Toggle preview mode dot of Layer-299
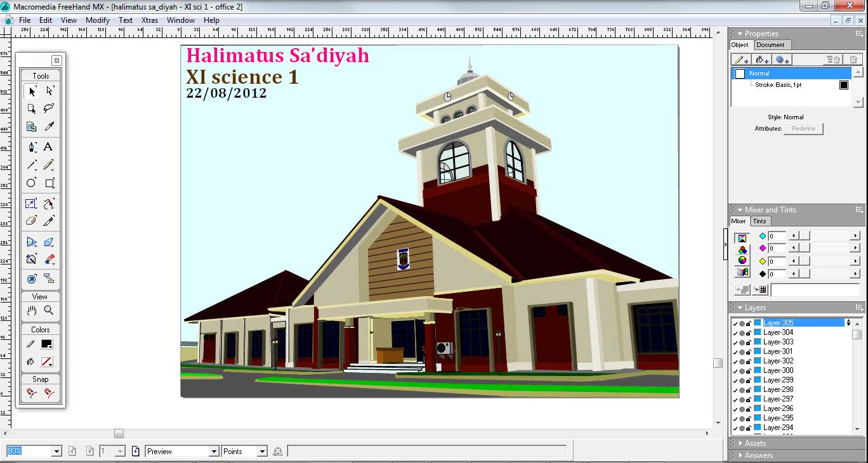The height and width of the screenshot is (463, 868). 742,381
